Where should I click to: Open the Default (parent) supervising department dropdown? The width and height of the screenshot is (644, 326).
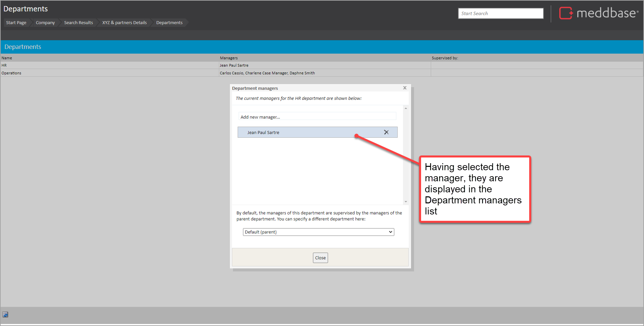[318, 232]
